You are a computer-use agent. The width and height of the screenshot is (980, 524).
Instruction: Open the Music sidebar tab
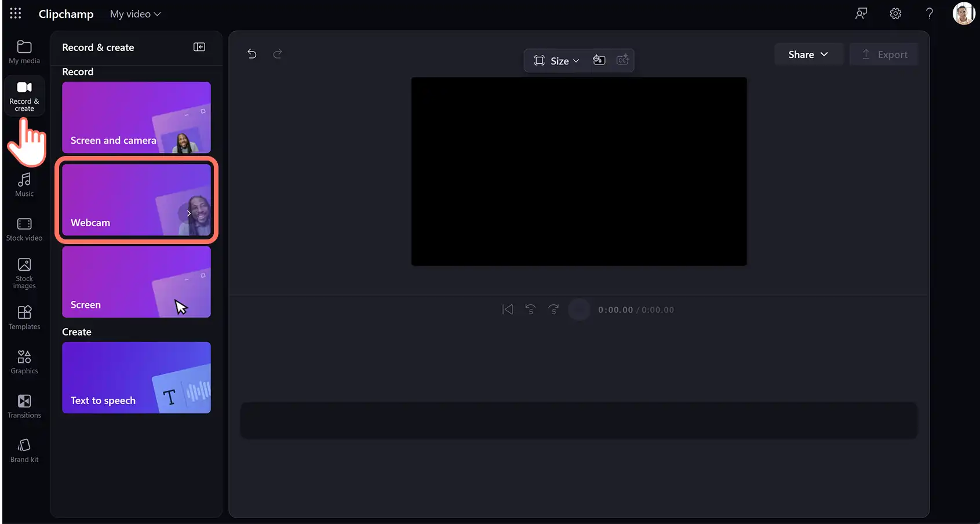pos(24,185)
